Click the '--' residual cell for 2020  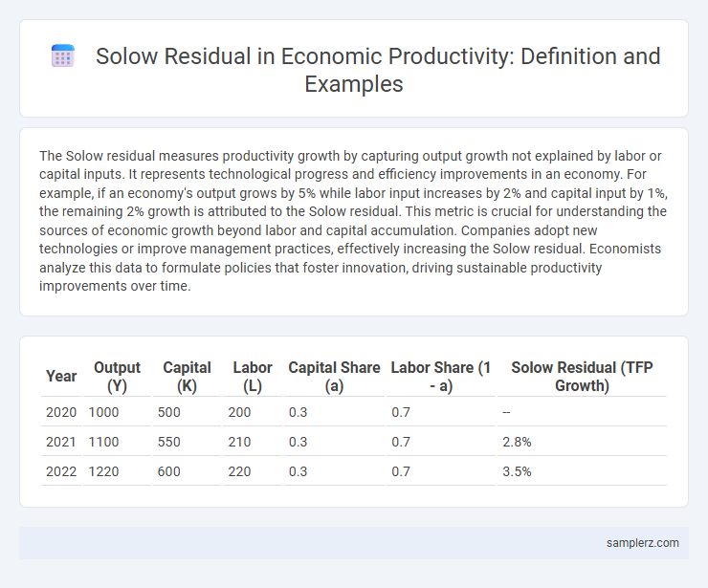click(x=506, y=412)
